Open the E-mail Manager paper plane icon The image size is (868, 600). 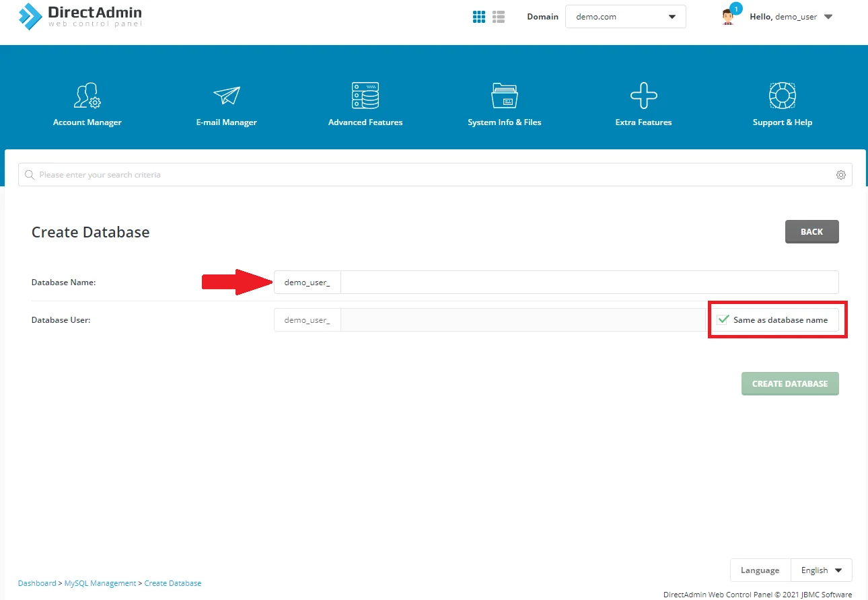click(x=227, y=96)
